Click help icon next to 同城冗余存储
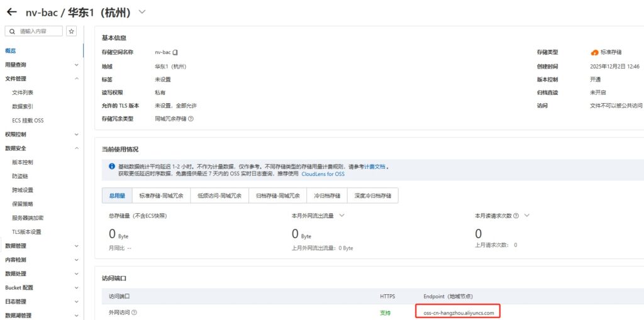Image resolution: width=644 pixels, height=320 pixels. click(191, 118)
